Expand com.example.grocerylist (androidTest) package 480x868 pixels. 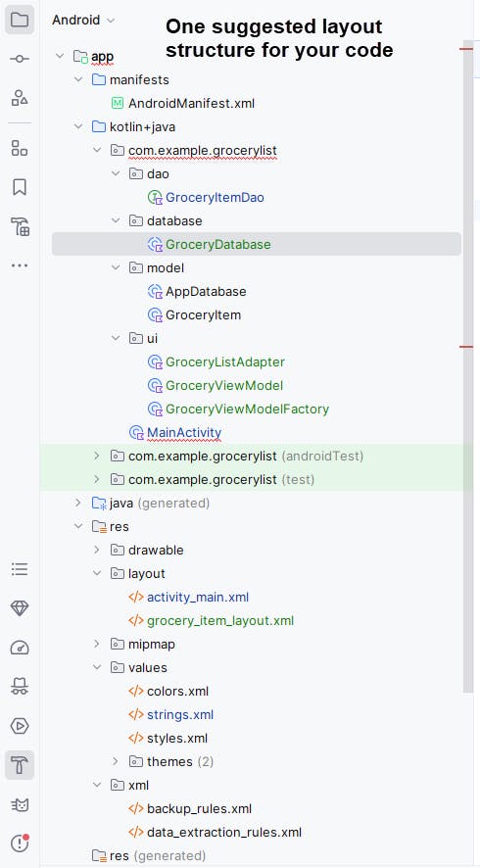(x=97, y=456)
